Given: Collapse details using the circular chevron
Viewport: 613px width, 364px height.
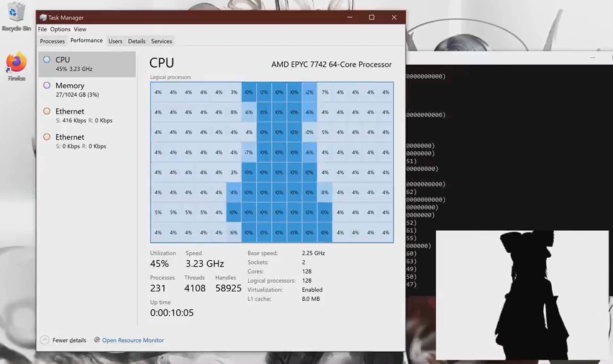Looking at the screenshot, I should pos(45,340).
